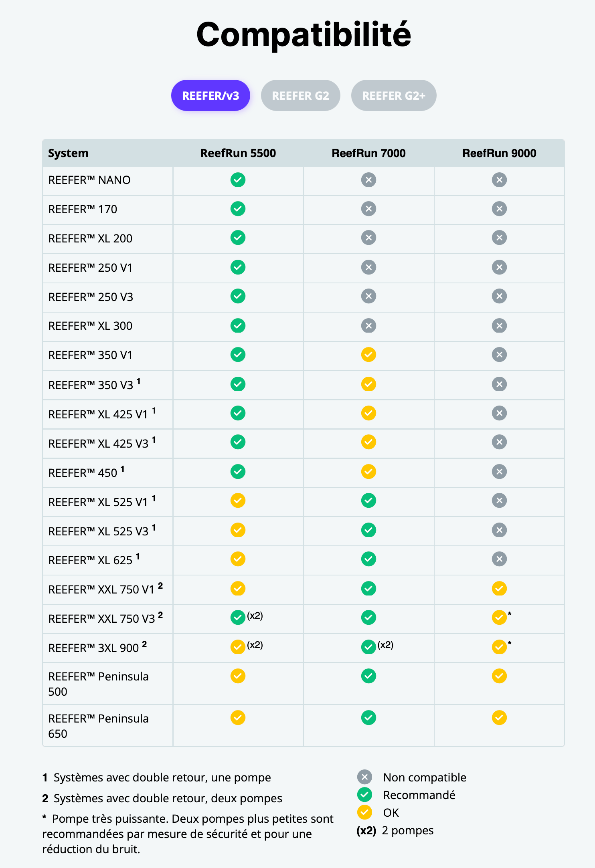
Task: Click yellow check for REEFER 450 ReefRun 7000
Action: [x=368, y=472]
